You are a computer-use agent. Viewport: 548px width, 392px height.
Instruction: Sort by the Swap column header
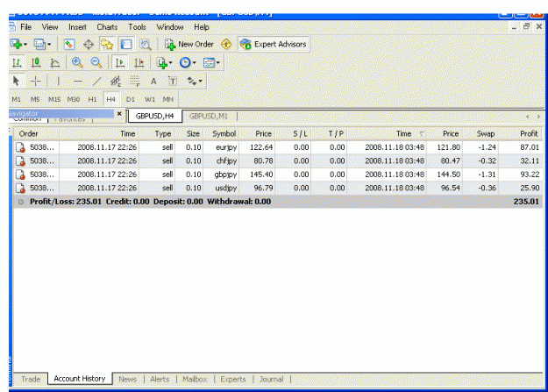pos(481,133)
